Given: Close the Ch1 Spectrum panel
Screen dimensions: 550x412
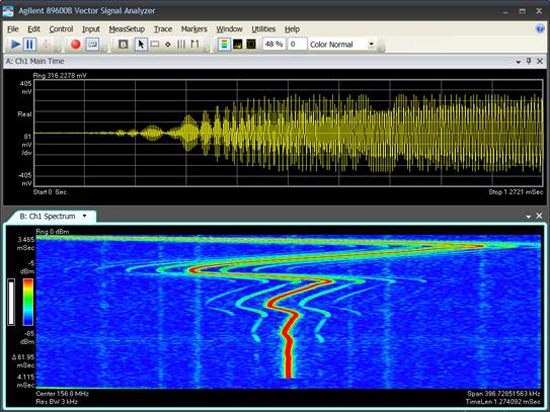Looking at the screenshot, I should click(539, 216).
